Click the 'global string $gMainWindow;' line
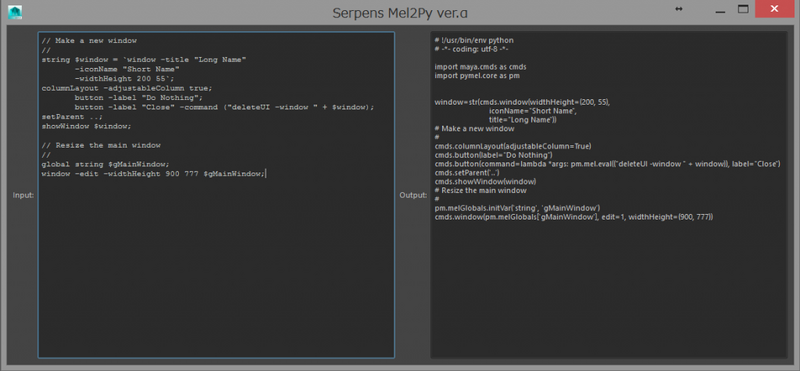This screenshot has width=800, height=371. coord(105,164)
